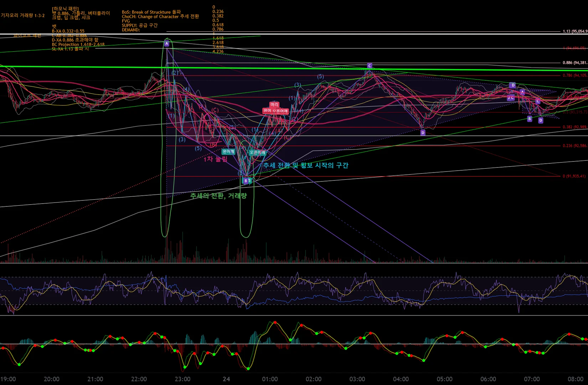The width and height of the screenshot is (588, 385).
Task: Click the teal '오른어깨' shoulder label
Action: pyautogui.click(x=257, y=152)
